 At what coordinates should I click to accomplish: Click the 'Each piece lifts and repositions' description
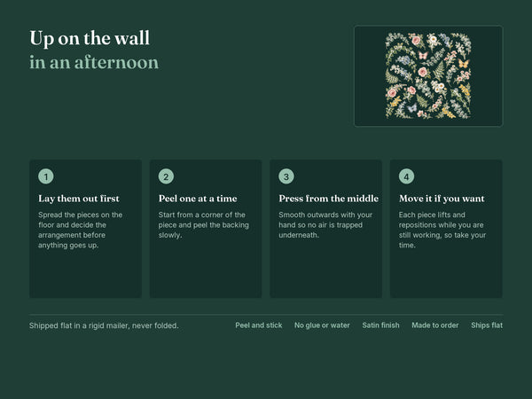[442, 230]
